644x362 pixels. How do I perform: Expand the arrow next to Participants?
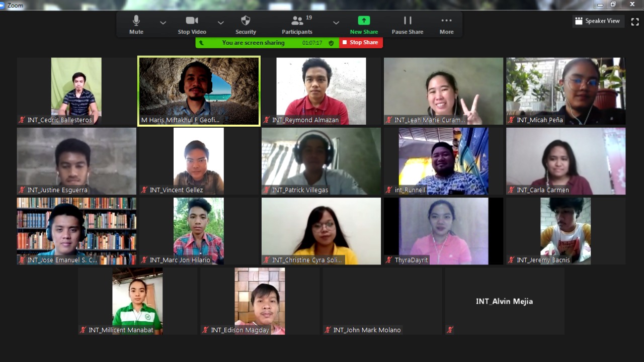[336, 23]
